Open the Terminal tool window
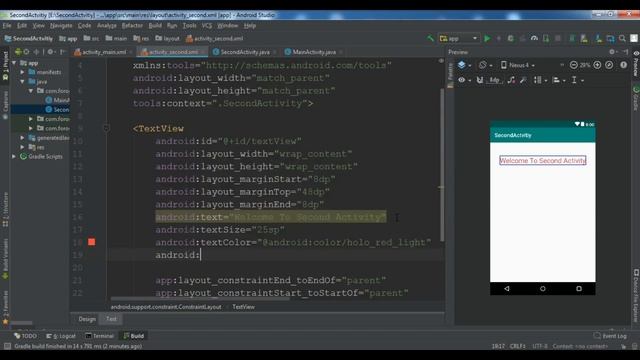Viewport: 640px width, 360px height. pyautogui.click(x=99, y=336)
